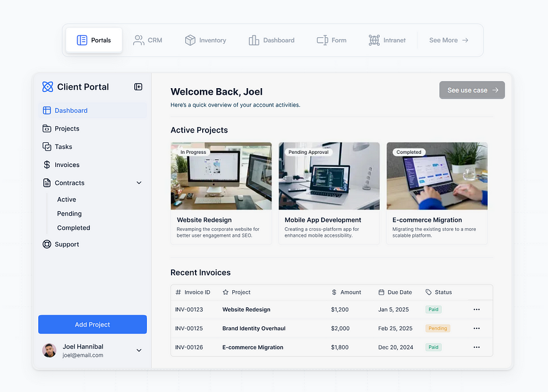
Task: Open the three-dot menu for invoice INV-00123
Action: coord(477,310)
